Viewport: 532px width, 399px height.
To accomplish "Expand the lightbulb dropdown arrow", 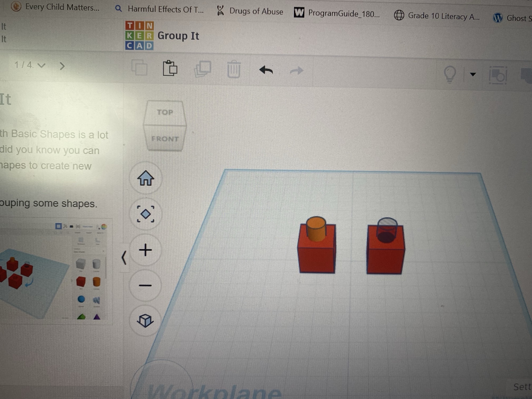I will point(473,74).
